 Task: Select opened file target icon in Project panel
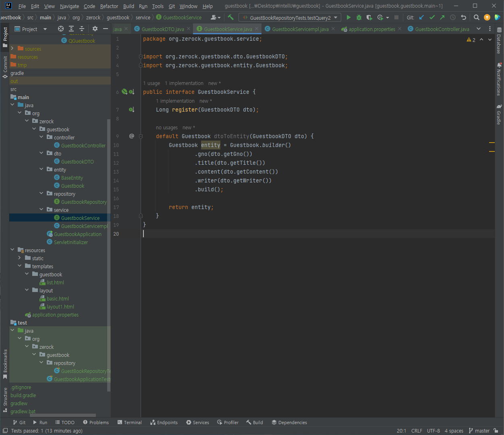pyautogui.click(x=61, y=29)
